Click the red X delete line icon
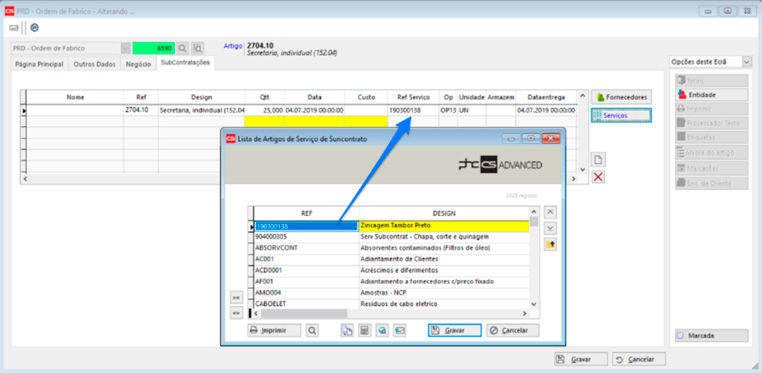Screen dimensions: 762x373 [x=598, y=177]
